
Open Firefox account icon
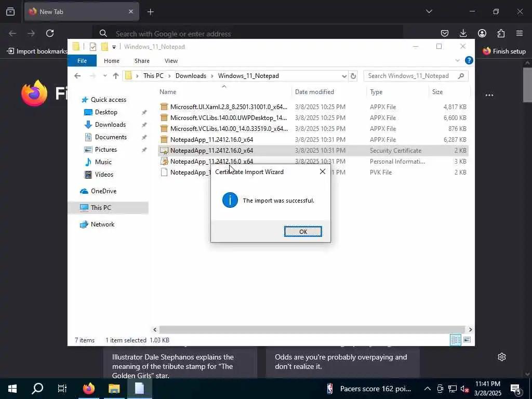pos(482,33)
